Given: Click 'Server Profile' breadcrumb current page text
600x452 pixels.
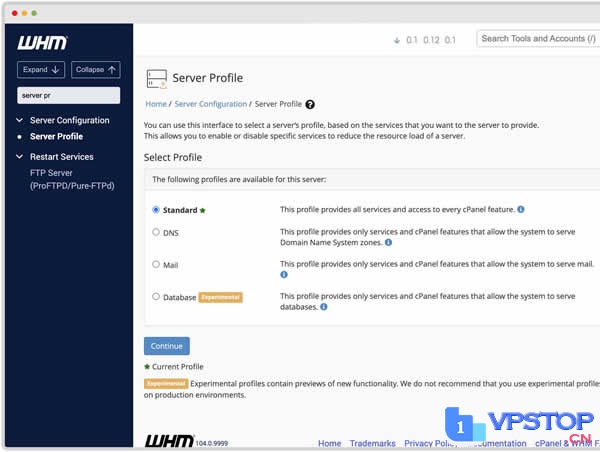Looking at the screenshot, I should coord(278,104).
